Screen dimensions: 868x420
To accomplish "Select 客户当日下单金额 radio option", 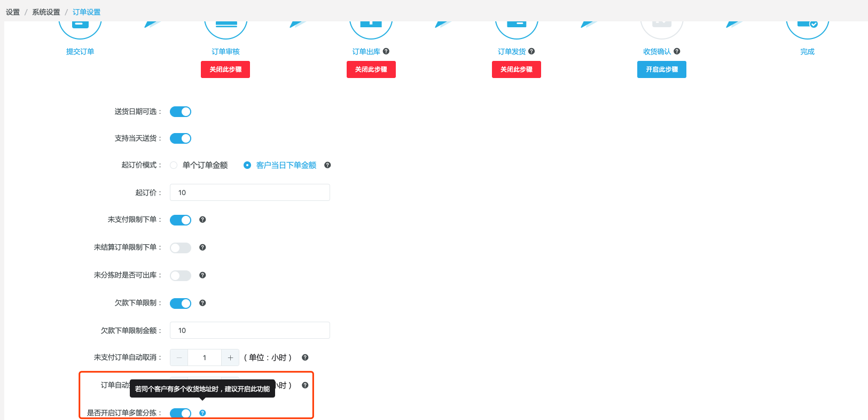I will [x=247, y=165].
